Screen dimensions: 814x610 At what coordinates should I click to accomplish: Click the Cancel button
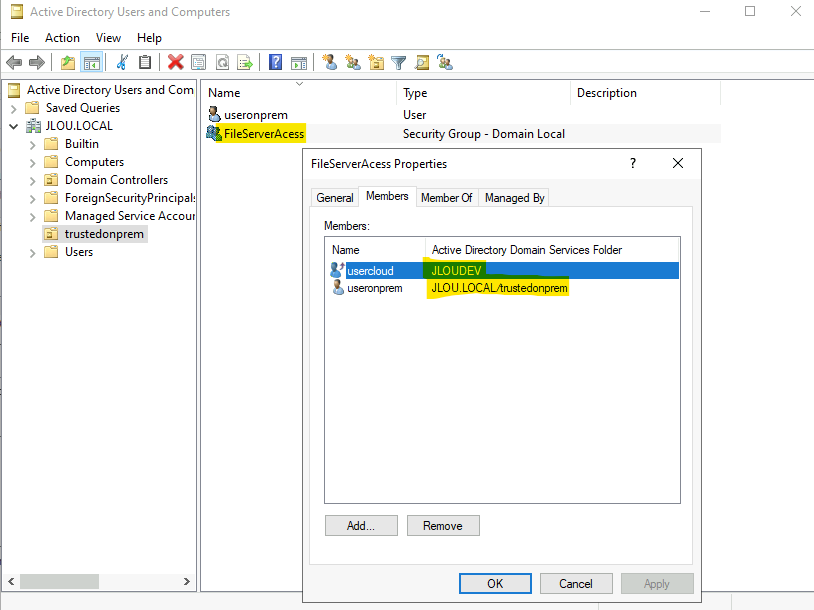tap(576, 584)
